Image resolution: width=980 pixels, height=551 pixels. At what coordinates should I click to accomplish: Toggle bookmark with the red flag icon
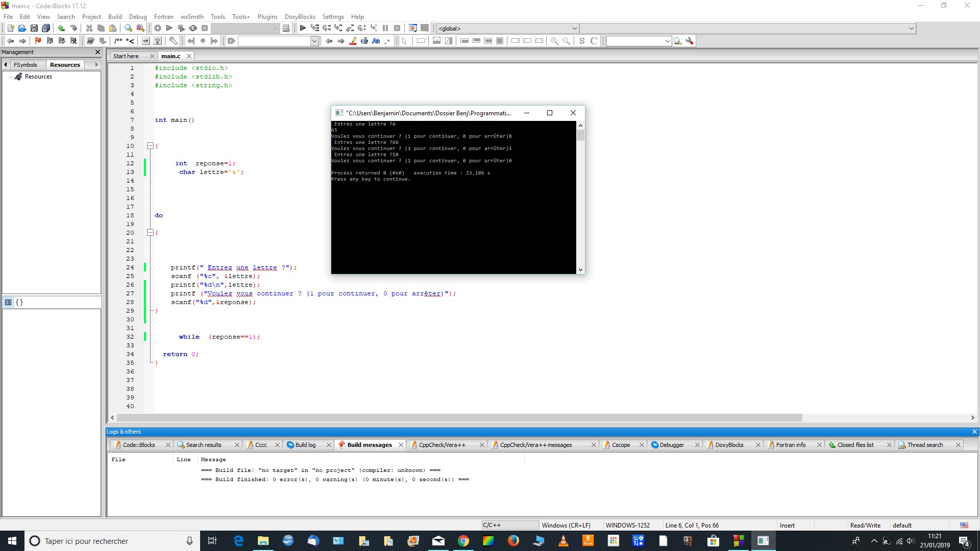pos(38,41)
